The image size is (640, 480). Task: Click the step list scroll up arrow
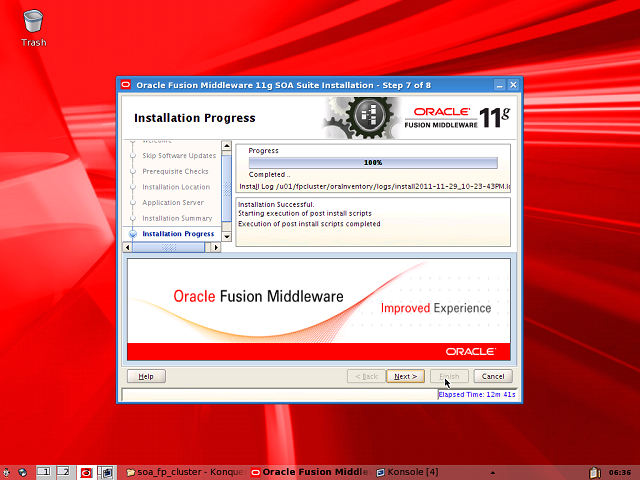coord(227,146)
